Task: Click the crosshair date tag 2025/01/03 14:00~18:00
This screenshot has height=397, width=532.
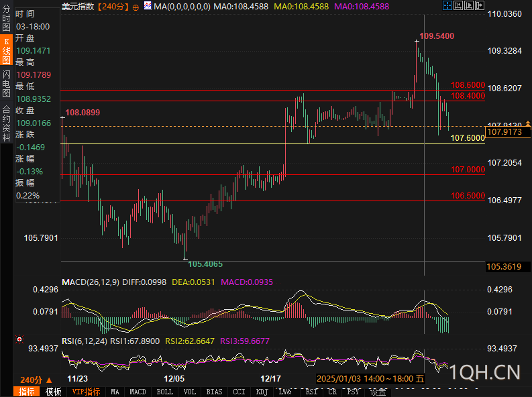Action: point(370,379)
